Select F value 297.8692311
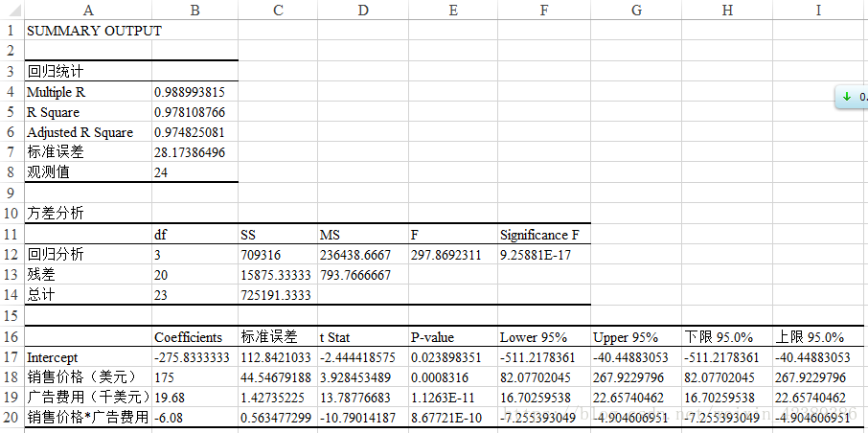The width and height of the screenshot is (868, 433). [x=453, y=254]
